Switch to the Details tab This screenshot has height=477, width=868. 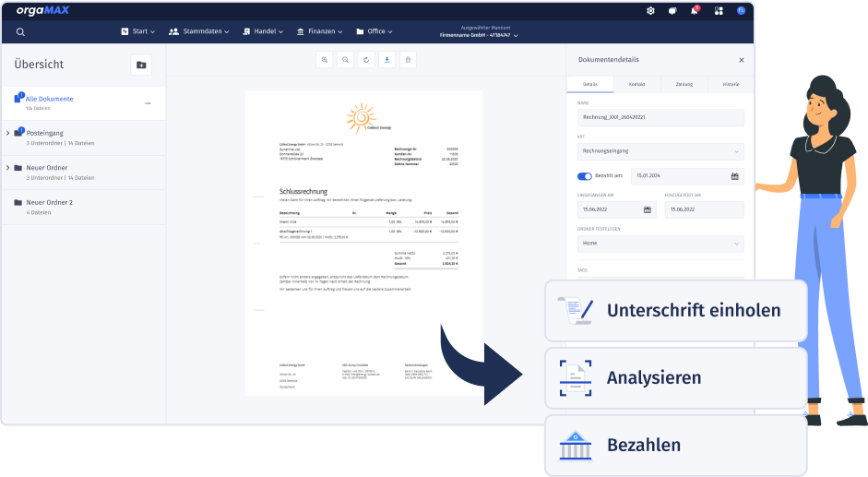[x=590, y=84]
